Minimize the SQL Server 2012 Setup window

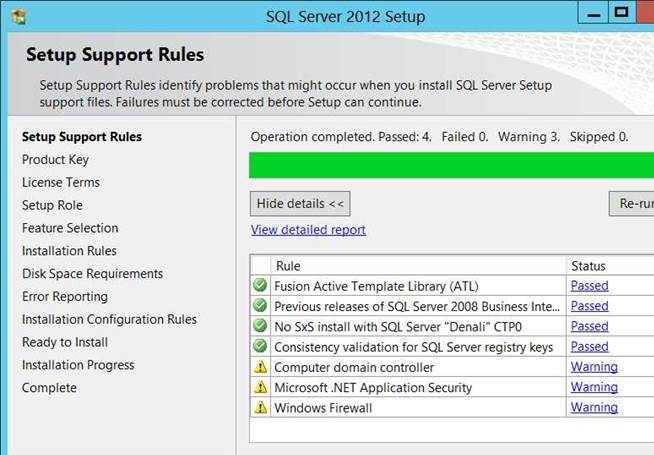click(x=594, y=13)
